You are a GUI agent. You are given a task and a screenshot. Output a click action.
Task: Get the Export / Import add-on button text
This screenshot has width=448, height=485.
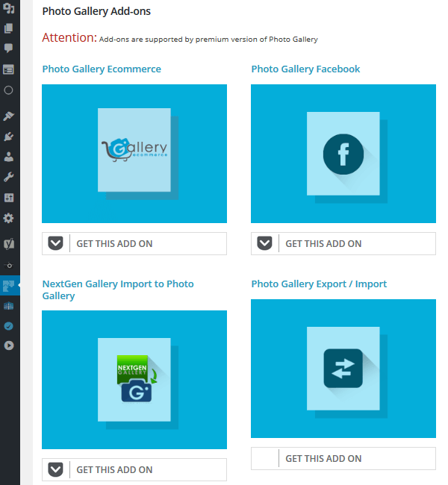[x=323, y=458]
